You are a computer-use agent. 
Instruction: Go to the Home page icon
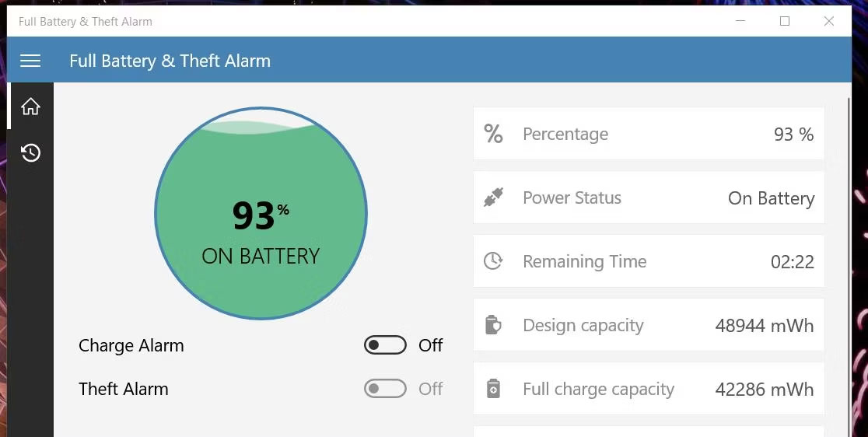pyautogui.click(x=30, y=107)
